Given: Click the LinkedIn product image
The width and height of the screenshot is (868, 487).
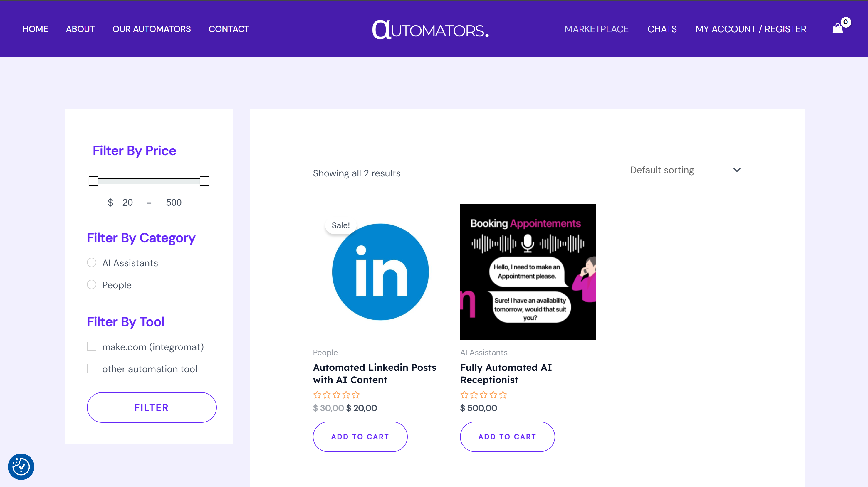Looking at the screenshot, I should 380,272.
